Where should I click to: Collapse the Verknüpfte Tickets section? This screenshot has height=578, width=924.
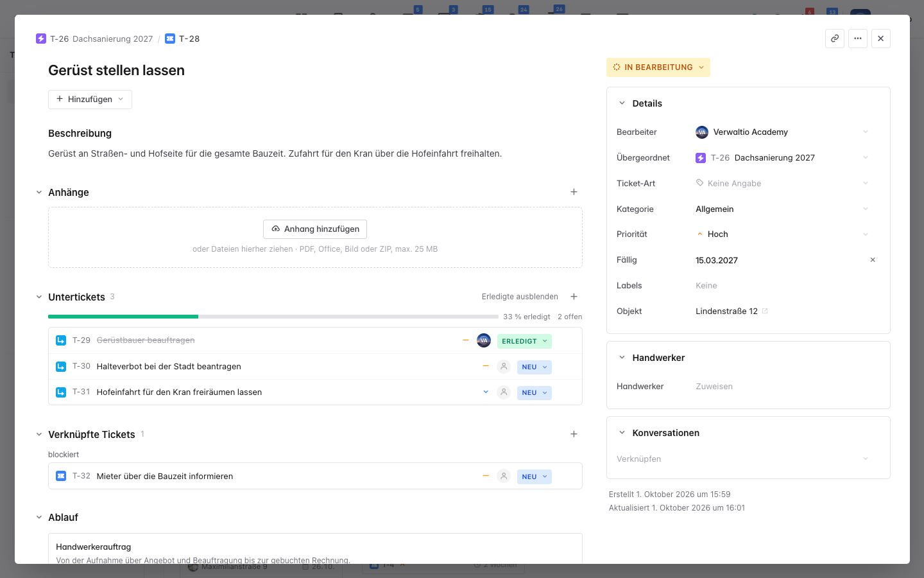pos(39,434)
